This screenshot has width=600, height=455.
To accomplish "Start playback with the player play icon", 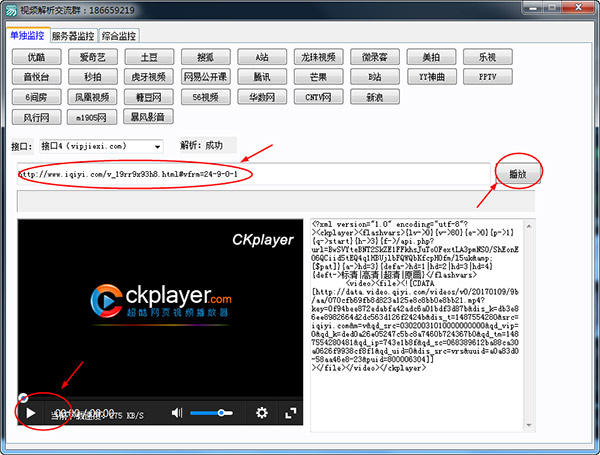I will [31, 413].
